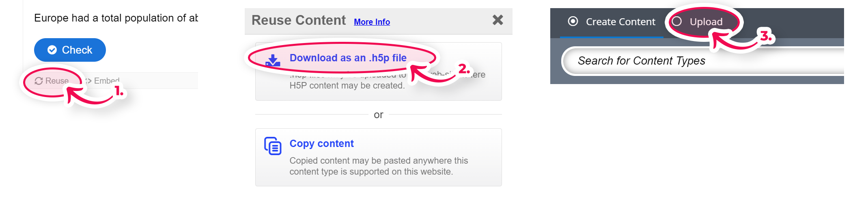868x201 pixels.
Task: Close the Reuse Content dialog
Action: 498,19
